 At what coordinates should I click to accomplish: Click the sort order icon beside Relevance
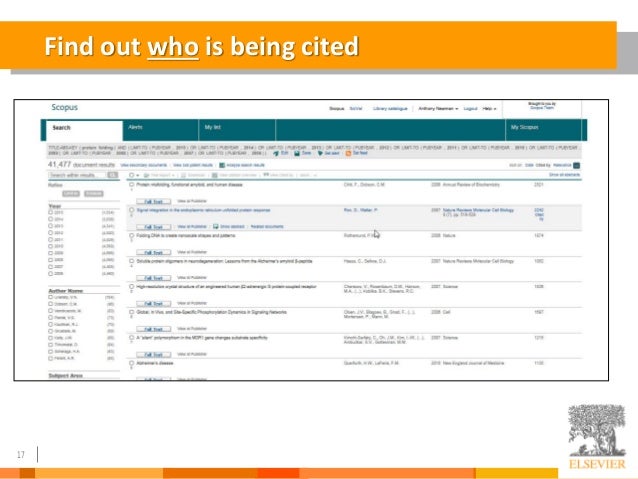click(577, 165)
